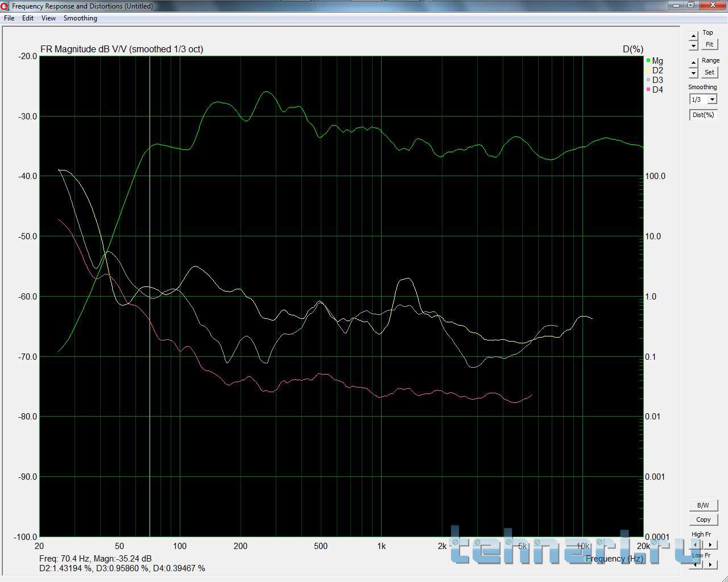Click the Fit button

(709, 44)
